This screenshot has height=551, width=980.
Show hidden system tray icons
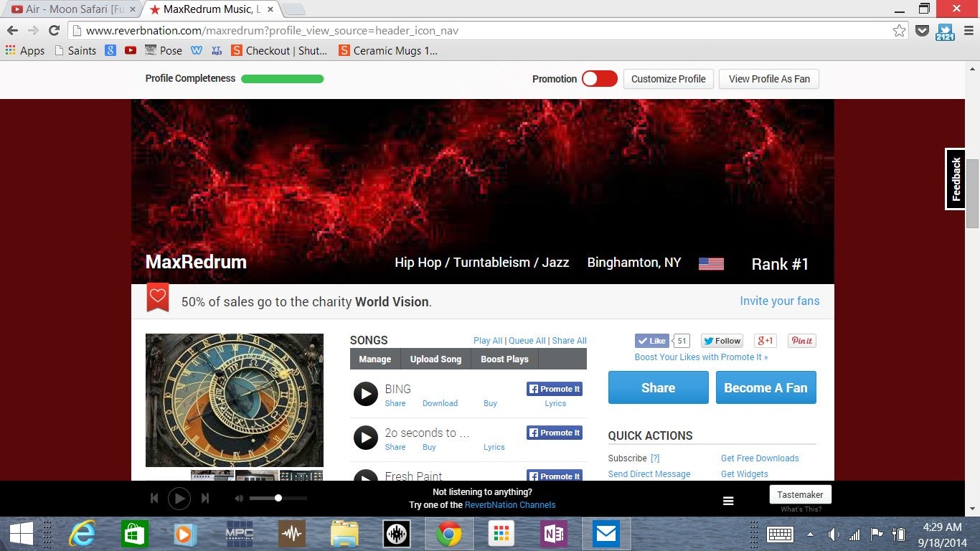(x=811, y=534)
